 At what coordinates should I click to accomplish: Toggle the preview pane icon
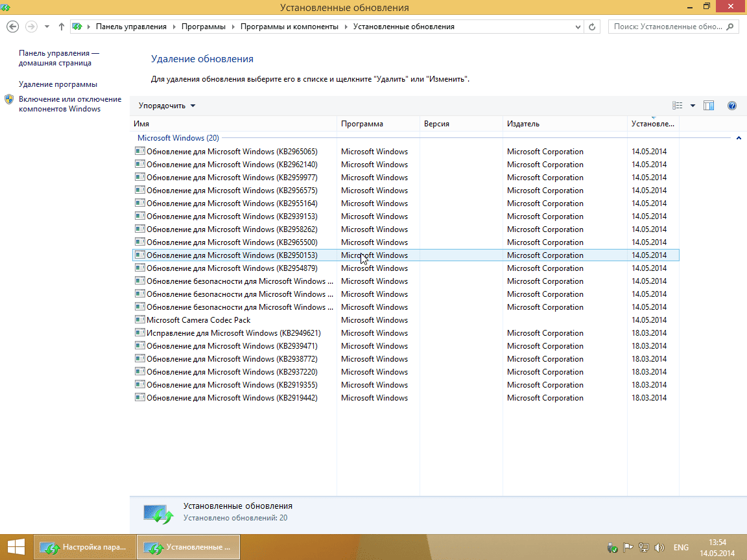[709, 106]
